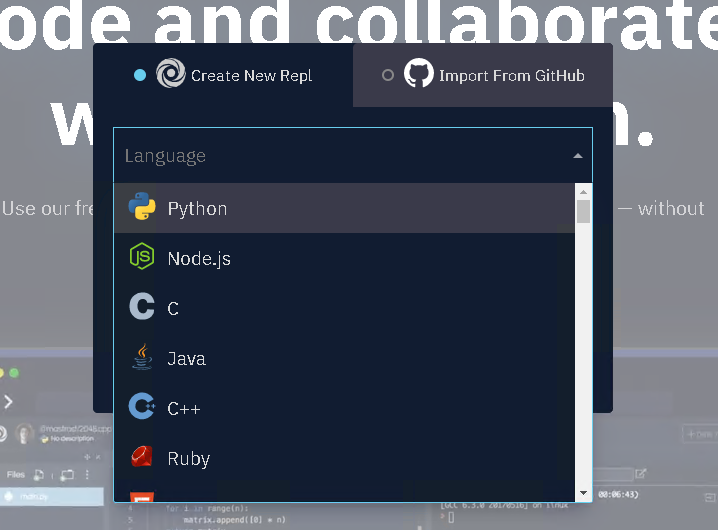This screenshot has height=530, width=718.
Task: Choose C from the language list
Action: coord(344,308)
